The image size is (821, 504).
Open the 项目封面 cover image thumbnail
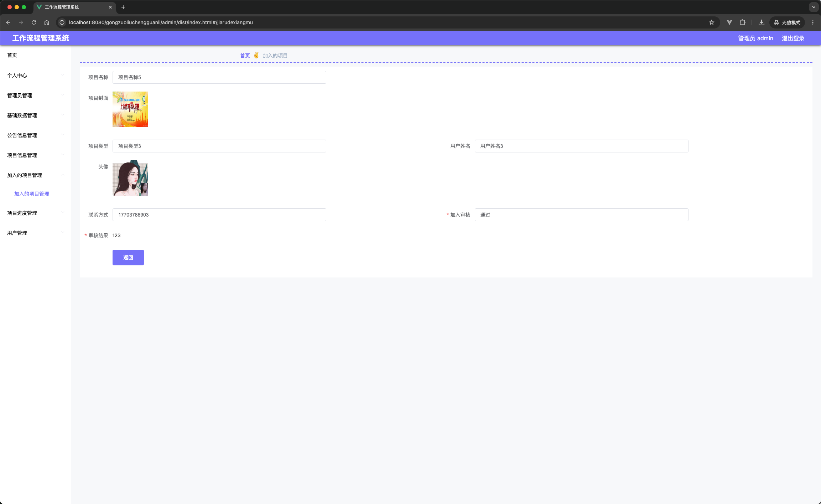(x=130, y=109)
